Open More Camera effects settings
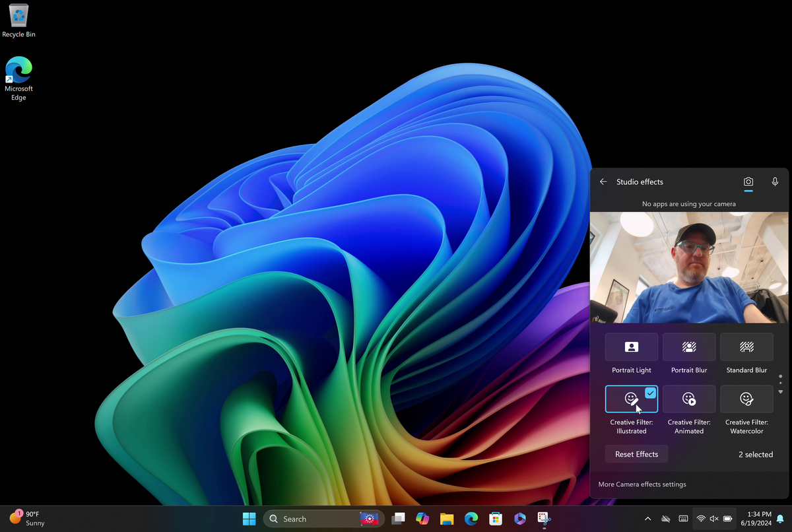 tap(642, 484)
